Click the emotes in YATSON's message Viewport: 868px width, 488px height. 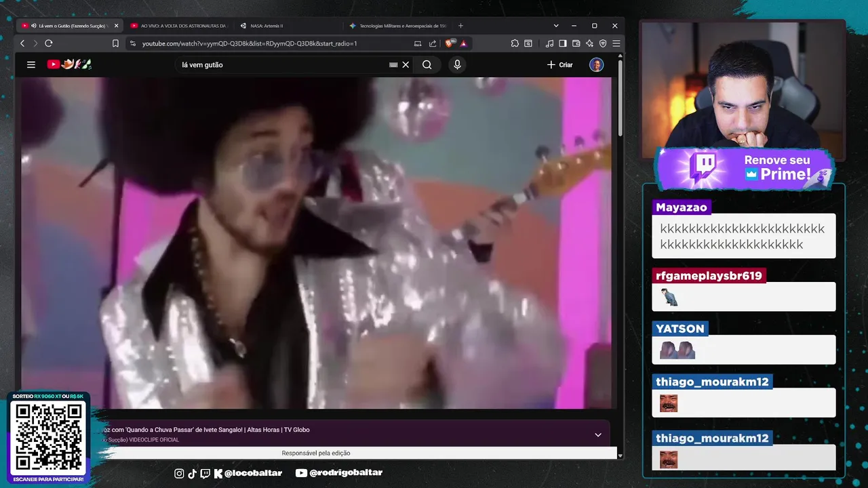[x=677, y=350]
